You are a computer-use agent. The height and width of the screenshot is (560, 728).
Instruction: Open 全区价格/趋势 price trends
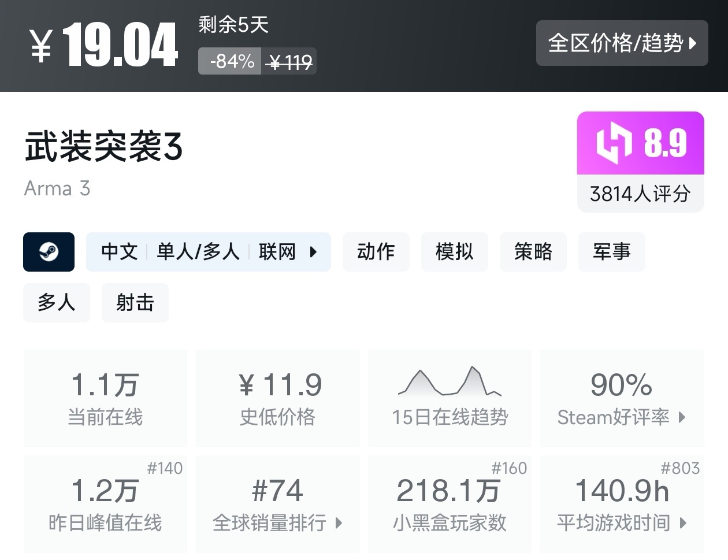pyautogui.click(x=622, y=43)
